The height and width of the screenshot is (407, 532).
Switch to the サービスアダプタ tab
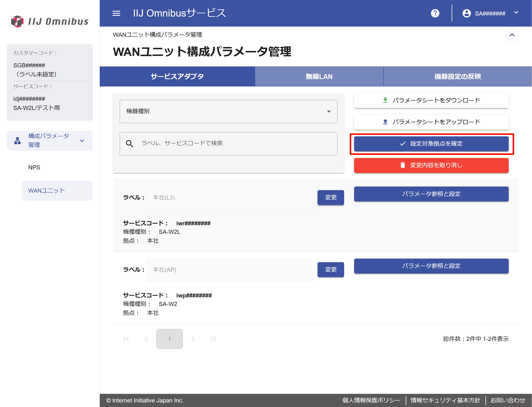[177, 76]
